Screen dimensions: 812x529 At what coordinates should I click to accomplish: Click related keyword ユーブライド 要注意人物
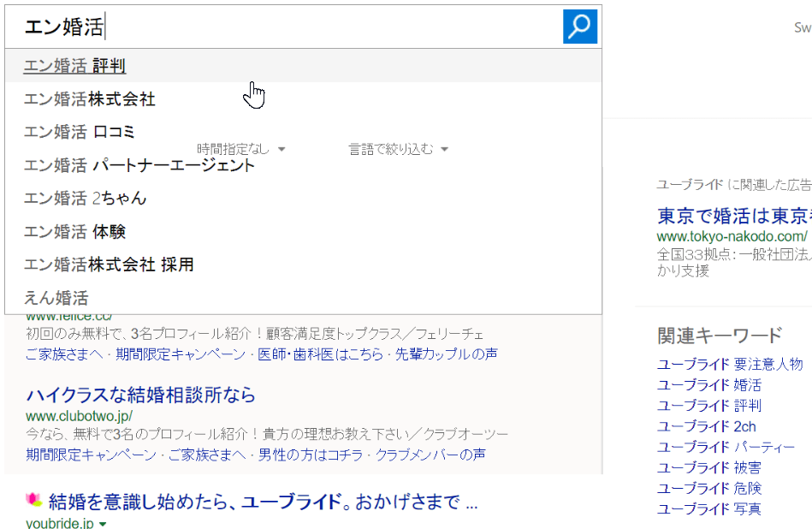pos(730,364)
